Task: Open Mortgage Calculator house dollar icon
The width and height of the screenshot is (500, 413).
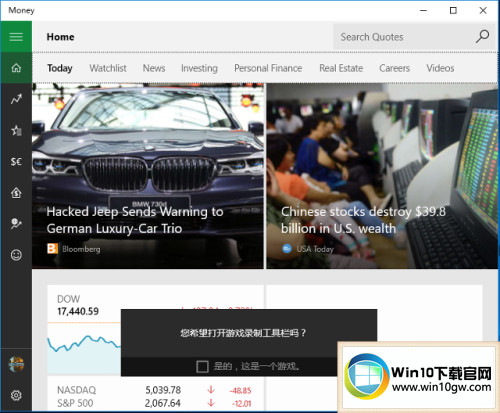Action: pyautogui.click(x=16, y=193)
